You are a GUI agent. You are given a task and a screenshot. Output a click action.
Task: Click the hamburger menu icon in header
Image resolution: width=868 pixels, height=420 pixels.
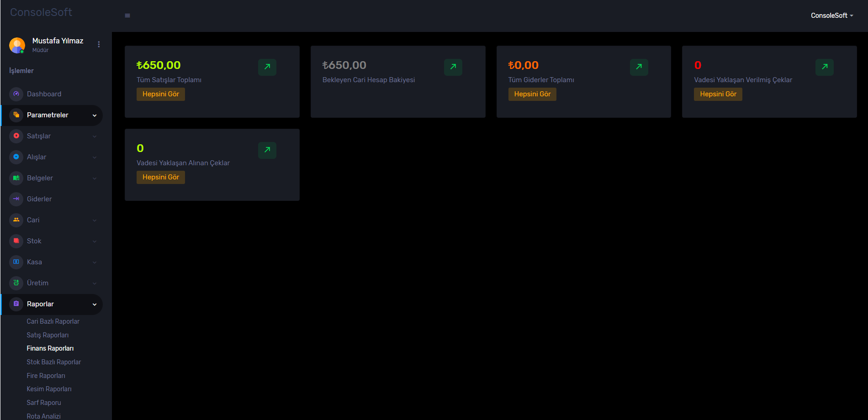(x=127, y=16)
